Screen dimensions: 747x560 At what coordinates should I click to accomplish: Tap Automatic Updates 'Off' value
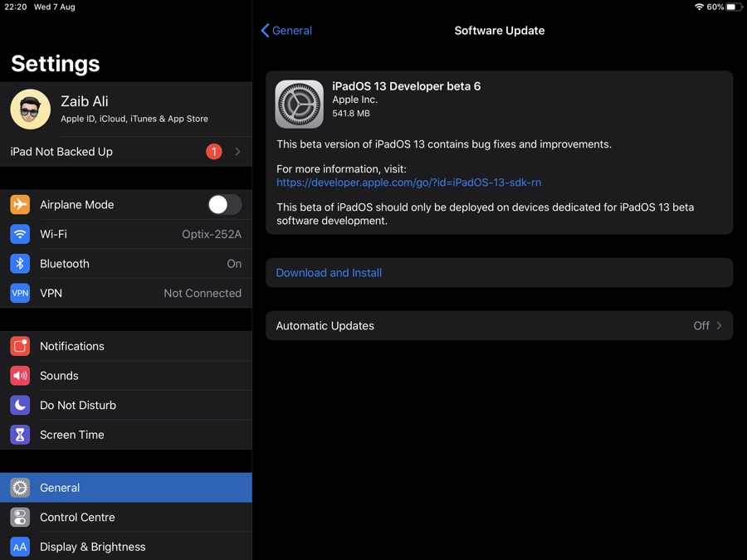(701, 326)
